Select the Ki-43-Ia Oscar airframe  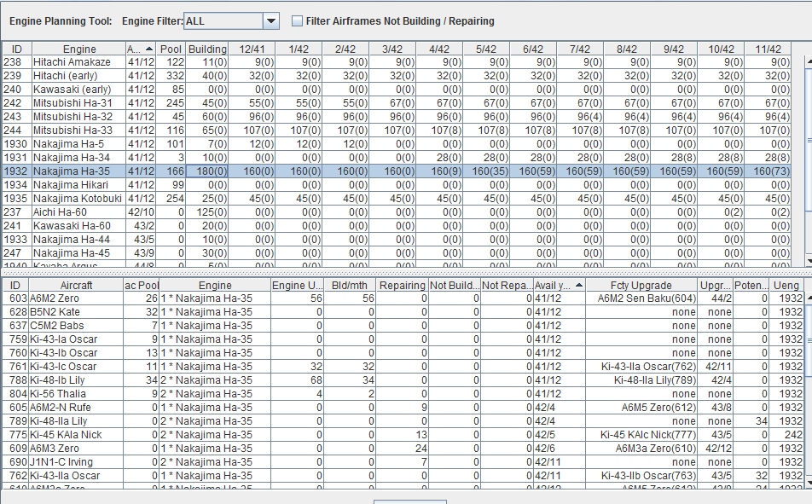tap(403, 339)
